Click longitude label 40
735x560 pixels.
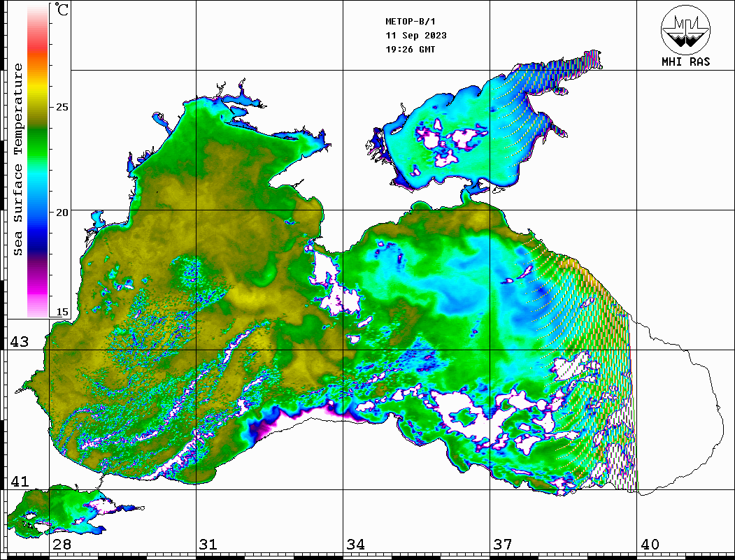tap(650, 545)
